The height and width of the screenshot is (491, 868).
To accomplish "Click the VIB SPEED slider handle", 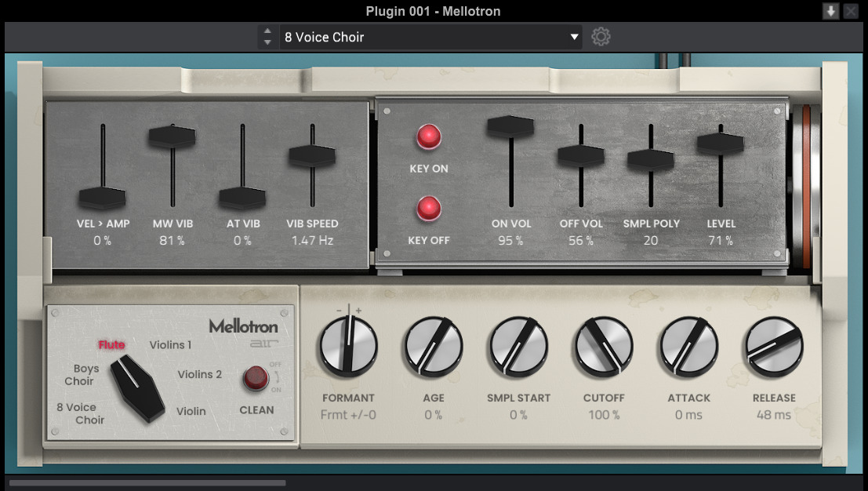I will tap(312, 155).
